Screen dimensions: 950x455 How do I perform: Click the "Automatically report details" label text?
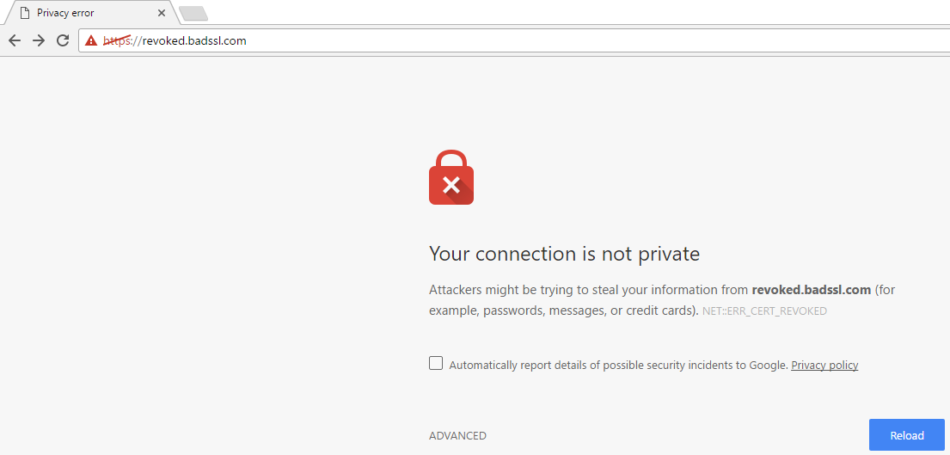point(618,365)
